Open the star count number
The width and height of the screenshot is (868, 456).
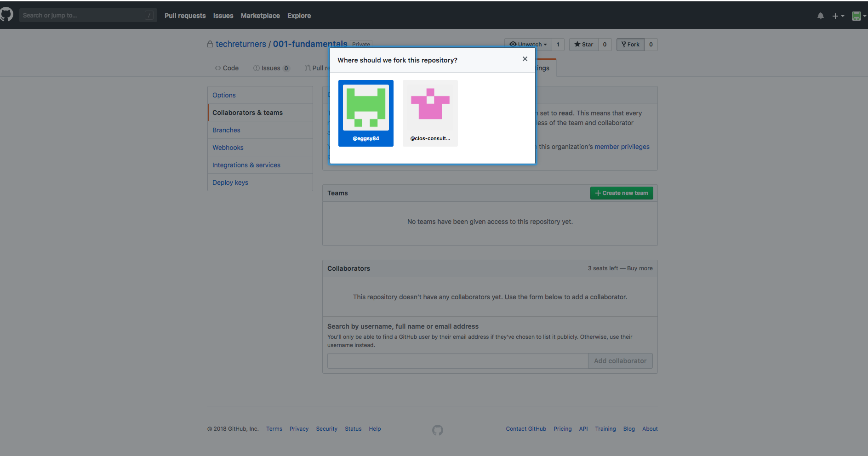[x=605, y=45]
